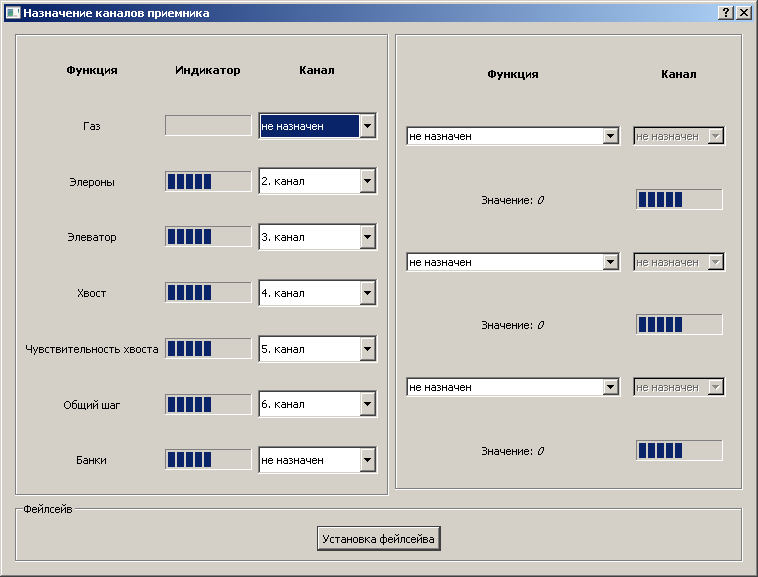
Task: Close the receiver channel assignment dialog
Action: [x=743, y=13]
